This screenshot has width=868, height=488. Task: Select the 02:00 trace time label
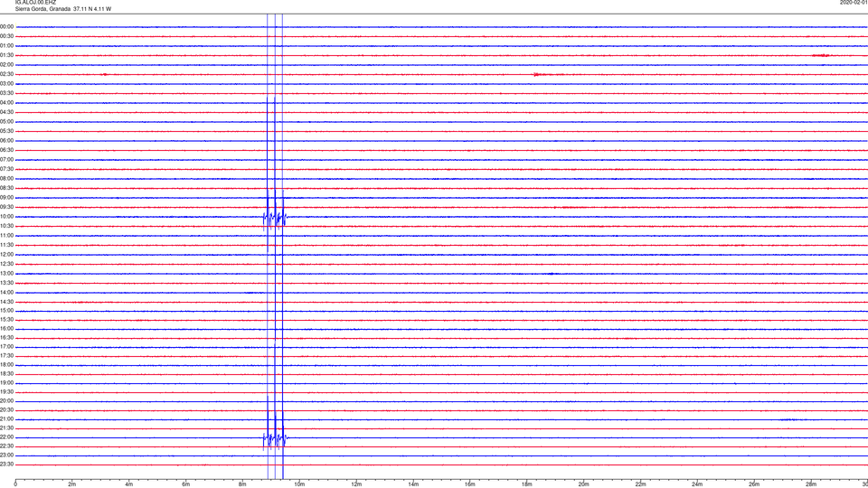[x=6, y=65]
